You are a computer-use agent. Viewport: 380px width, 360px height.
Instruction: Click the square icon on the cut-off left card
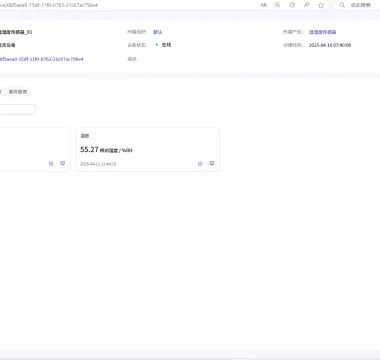(x=51, y=163)
